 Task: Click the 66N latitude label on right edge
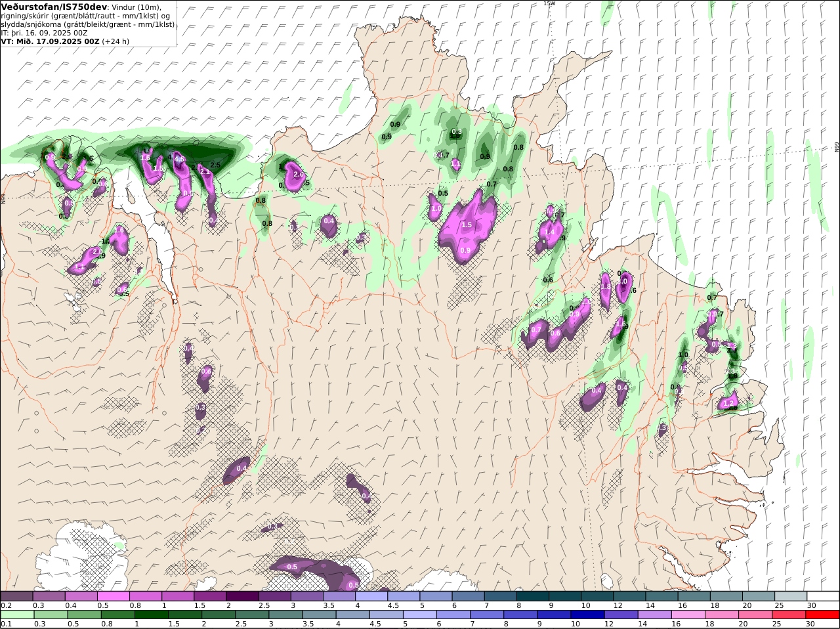pyautogui.click(x=837, y=147)
